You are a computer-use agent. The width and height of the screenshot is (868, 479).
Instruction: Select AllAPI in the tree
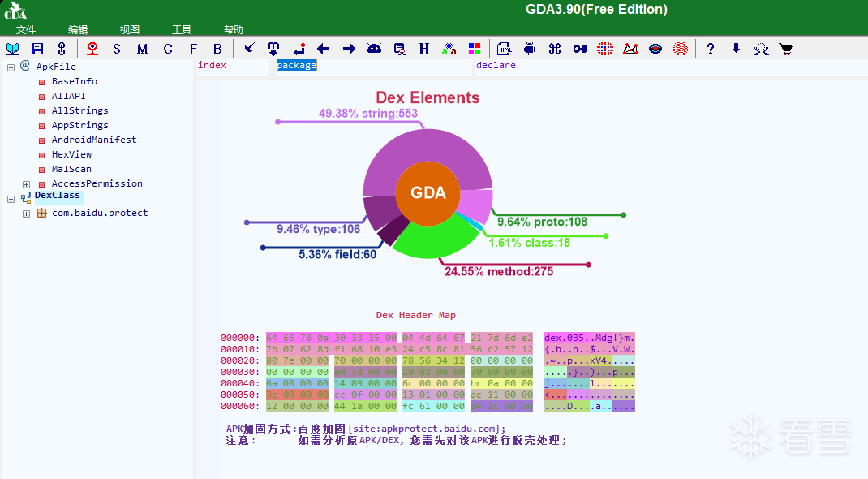69,96
